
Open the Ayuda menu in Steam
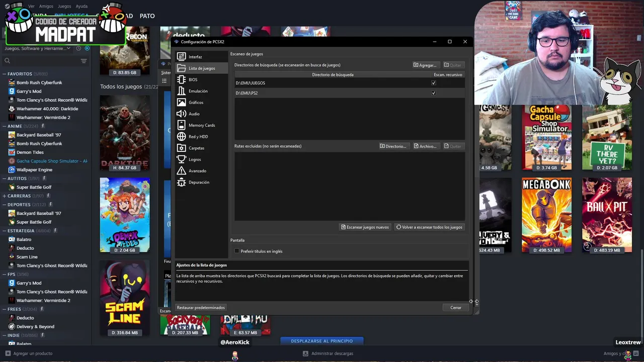pyautogui.click(x=82, y=7)
